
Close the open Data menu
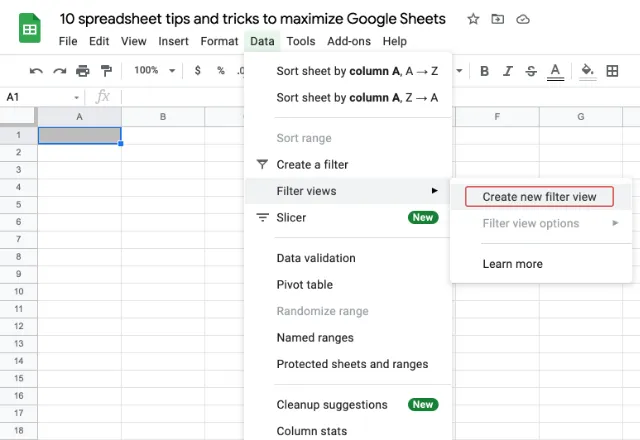(x=262, y=41)
